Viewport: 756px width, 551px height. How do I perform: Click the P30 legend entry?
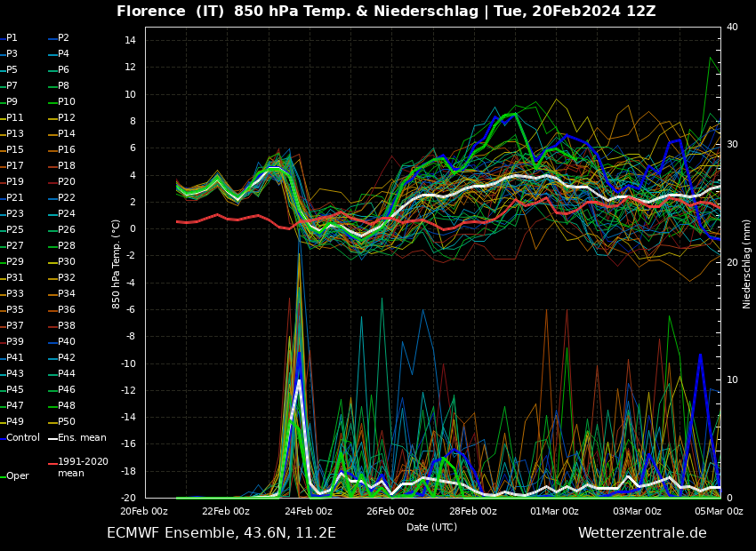click(x=61, y=261)
